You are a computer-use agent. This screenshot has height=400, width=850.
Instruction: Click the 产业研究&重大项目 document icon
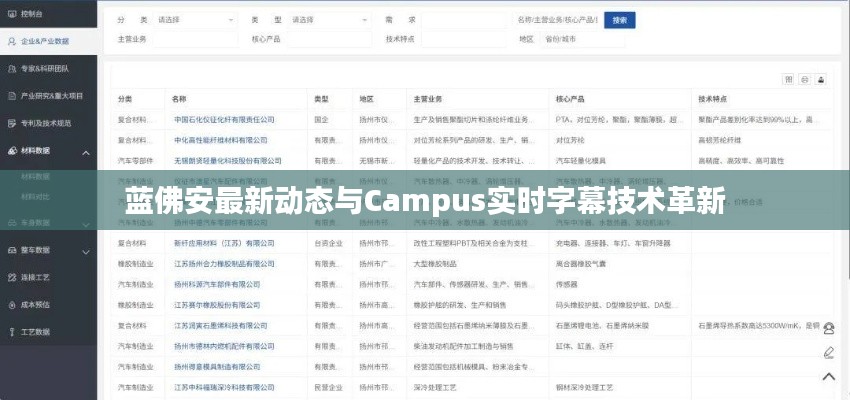(x=11, y=96)
